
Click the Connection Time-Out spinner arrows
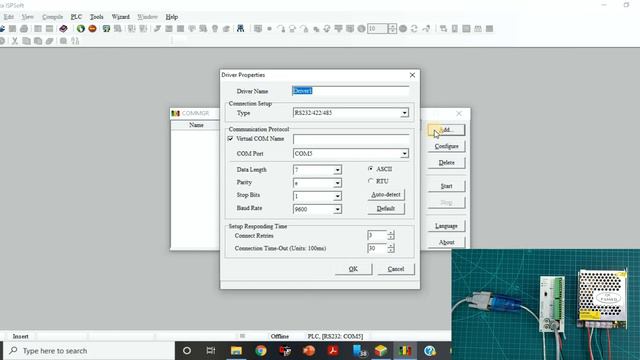click(391, 248)
